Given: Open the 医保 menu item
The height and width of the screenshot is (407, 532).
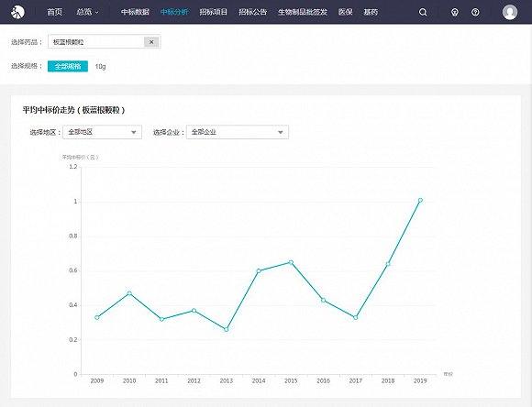Looking at the screenshot, I should 346,12.
